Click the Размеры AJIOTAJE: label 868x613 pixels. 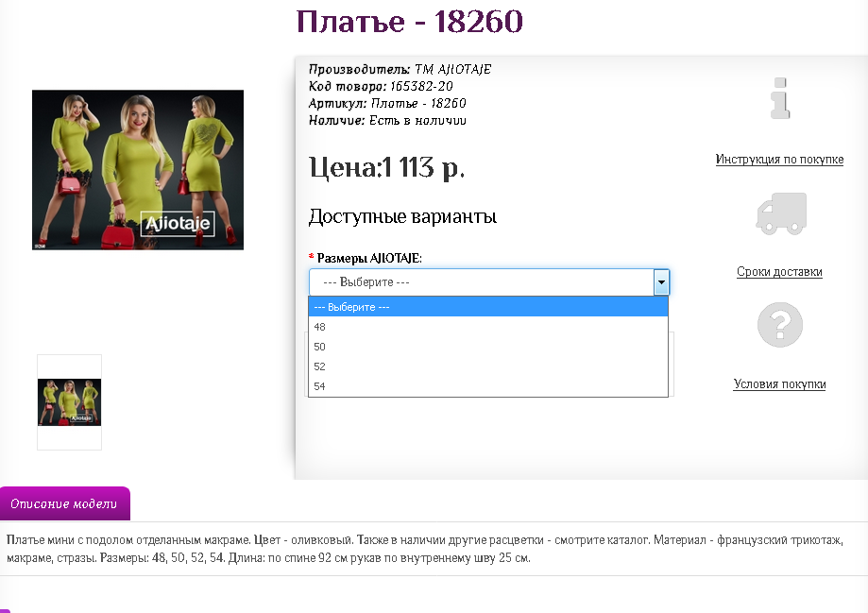coord(369,259)
